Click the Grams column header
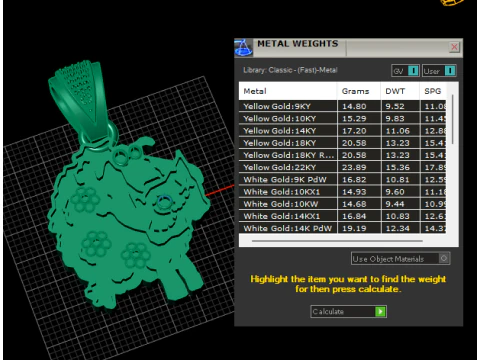Viewport: 480px width, 360px height. pos(359,91)
